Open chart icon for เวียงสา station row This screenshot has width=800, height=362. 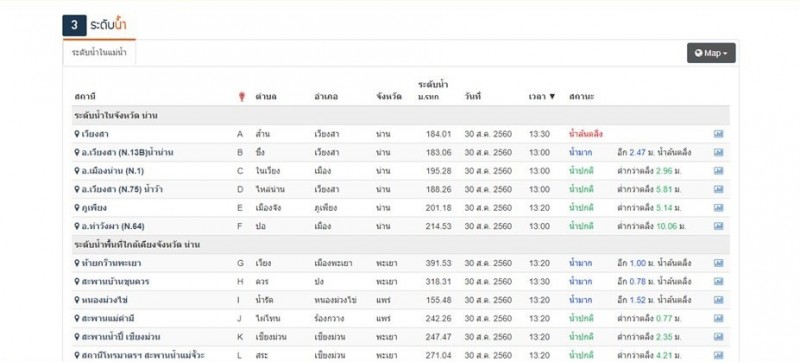click(x=718, y=134)
